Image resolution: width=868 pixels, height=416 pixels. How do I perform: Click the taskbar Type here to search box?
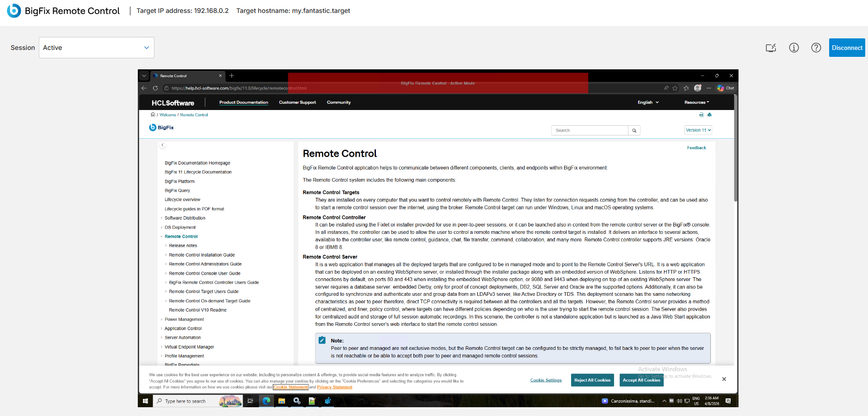(197, 401)
